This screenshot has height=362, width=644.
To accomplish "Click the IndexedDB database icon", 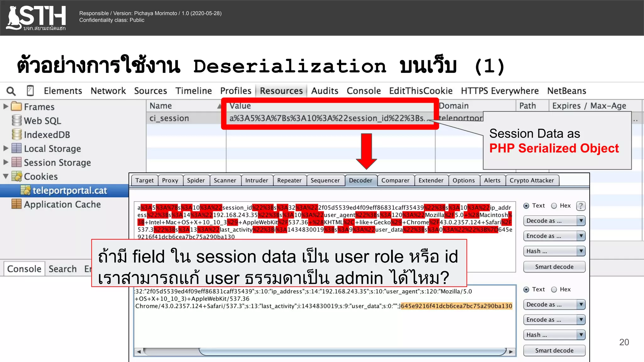I will coord(17,134).
